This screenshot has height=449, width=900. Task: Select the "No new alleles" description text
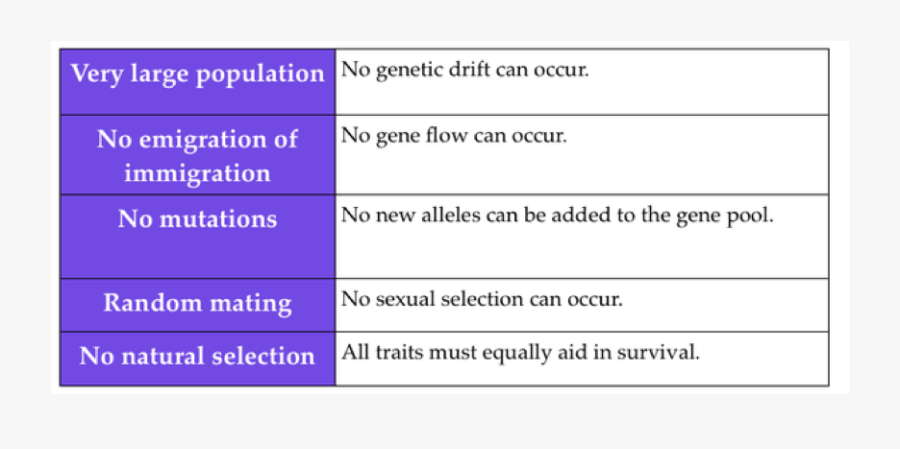[x=557, y=215]
